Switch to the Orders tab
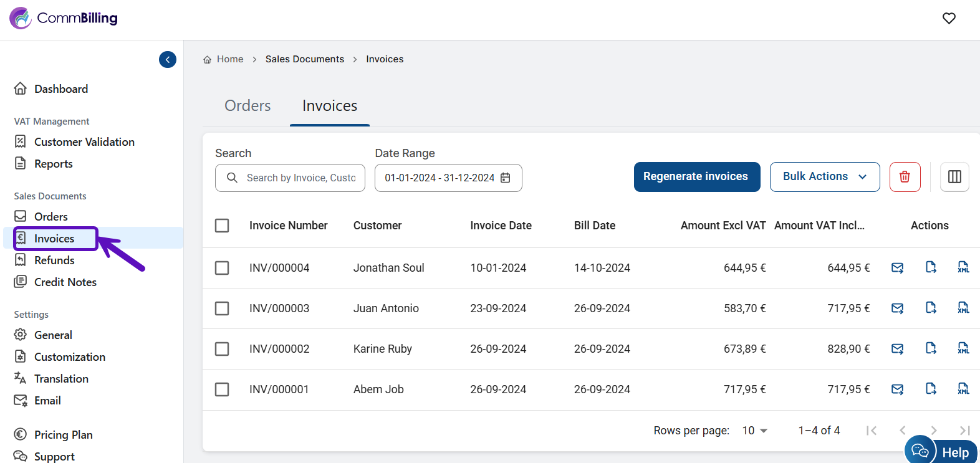The image size is (980, 463). pos(247,106)
